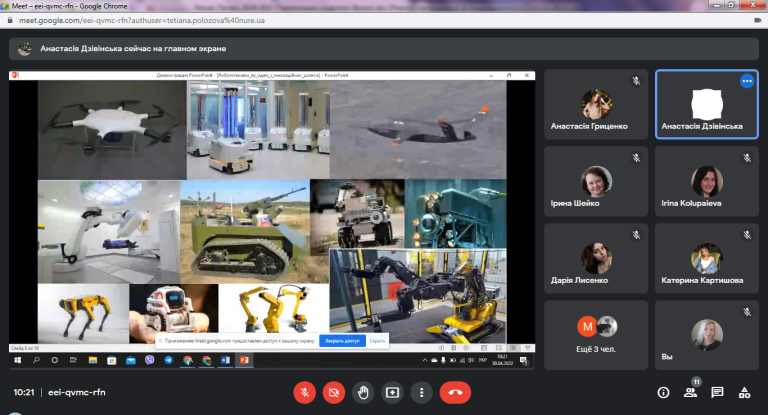
Task: Turn on the camera
Action: (x=334, y=392)
